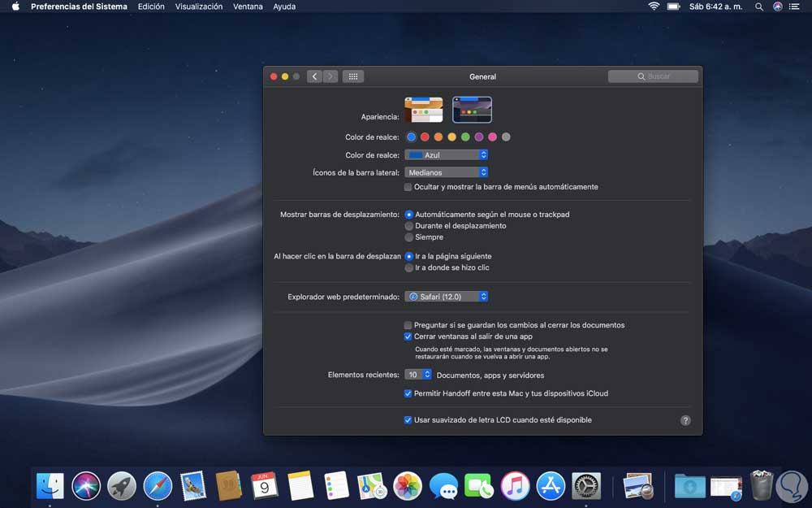Show all preferences grid button
812x508 pixels.
[x=353, y=76]
